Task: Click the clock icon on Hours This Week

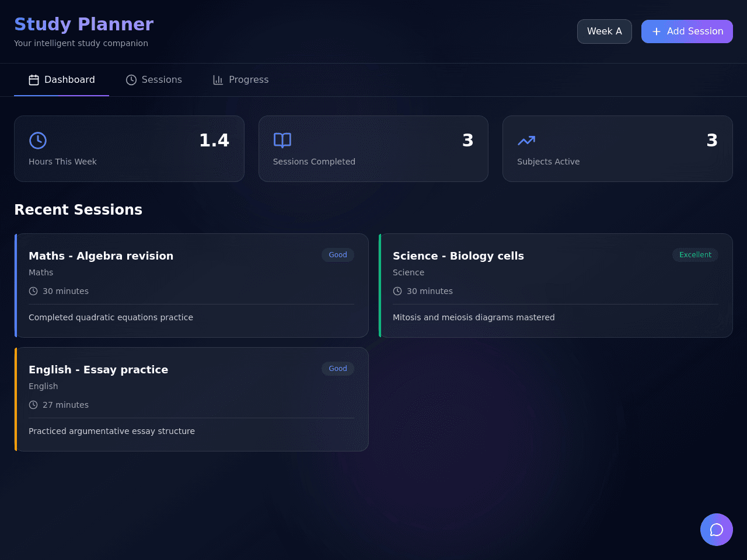Action: point(38,141)
